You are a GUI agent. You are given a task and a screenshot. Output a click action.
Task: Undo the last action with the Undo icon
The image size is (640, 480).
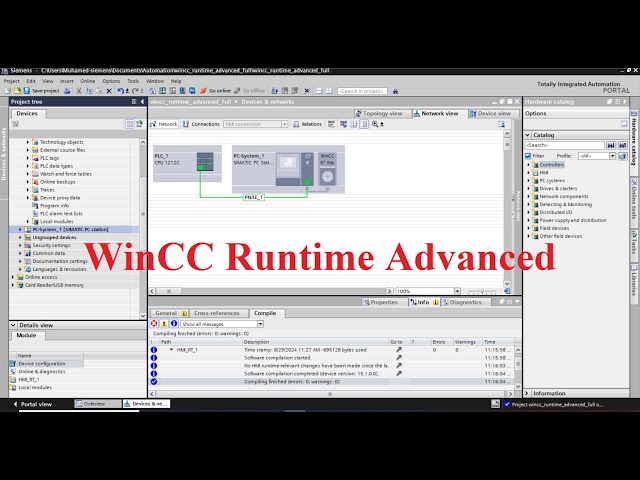(120, 91)
